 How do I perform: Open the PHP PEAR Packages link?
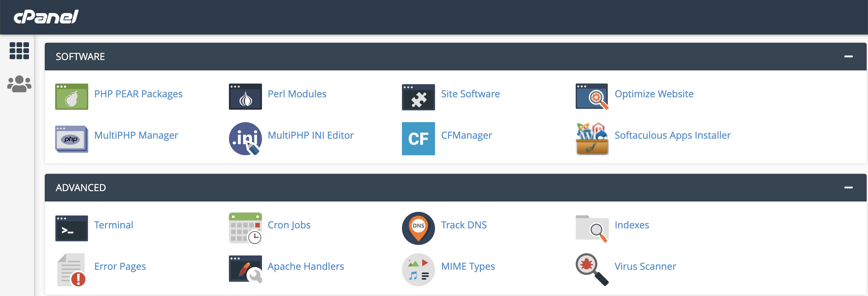(x=138, y=94)
